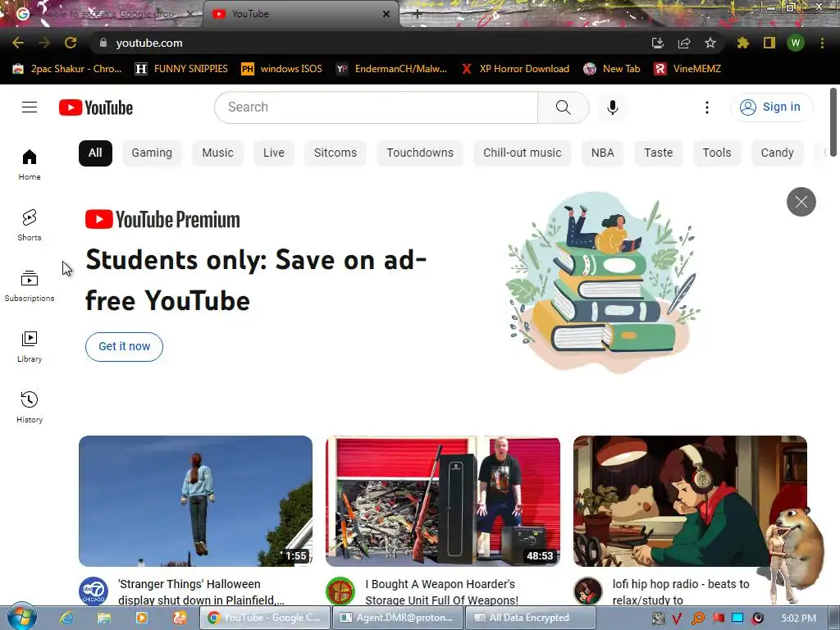Open Chrome three-dot menu

click(x=822, y=43)
